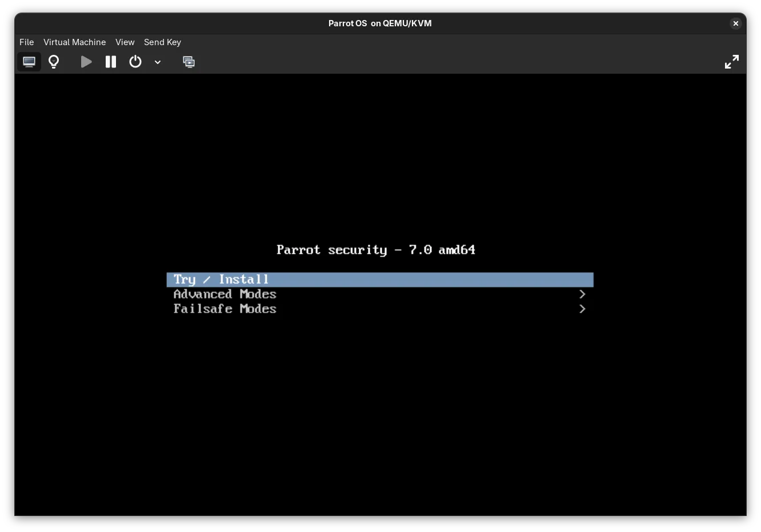Manage VM snapshots

[189, 62]
